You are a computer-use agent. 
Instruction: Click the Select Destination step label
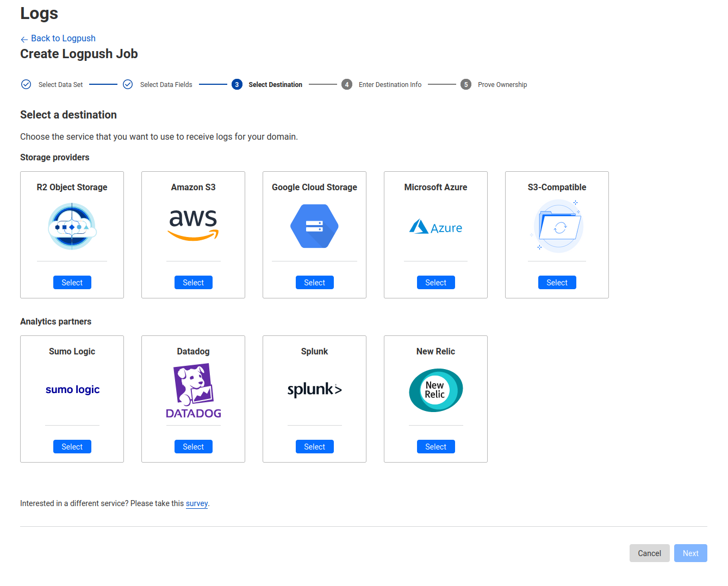click(275, 85)
